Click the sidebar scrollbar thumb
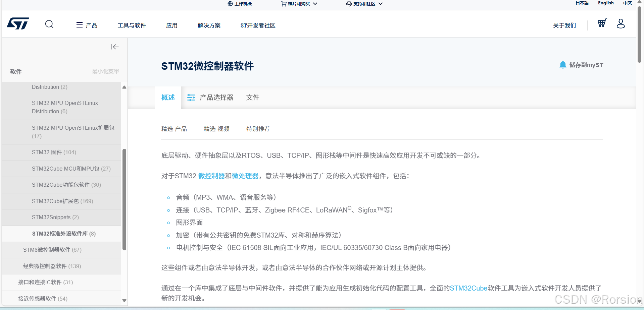The image size is (644, 310). click(125, 199)
